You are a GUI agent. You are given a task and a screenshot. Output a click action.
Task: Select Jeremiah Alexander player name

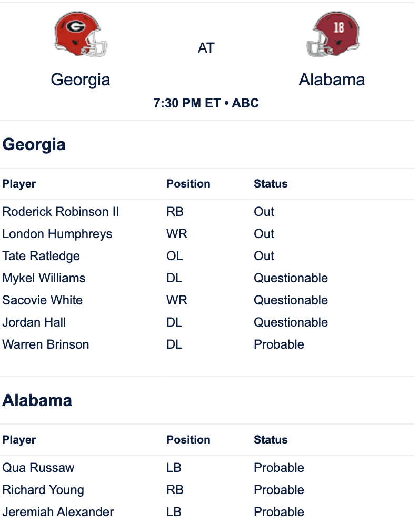58,512
